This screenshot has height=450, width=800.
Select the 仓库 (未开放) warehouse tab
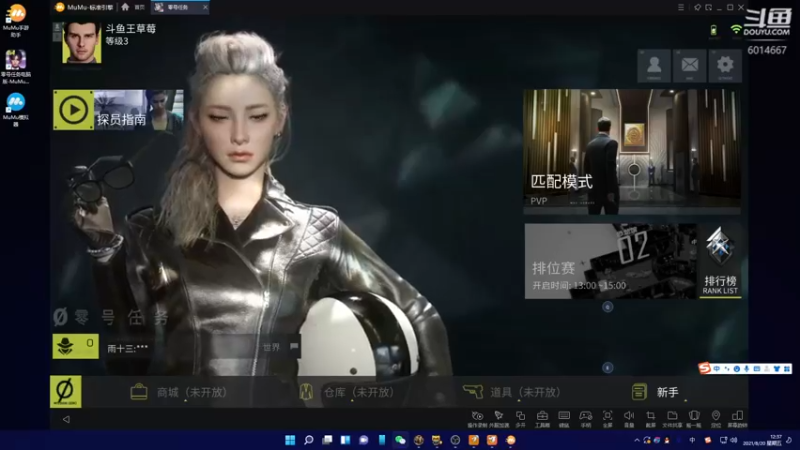click(346, 392)
